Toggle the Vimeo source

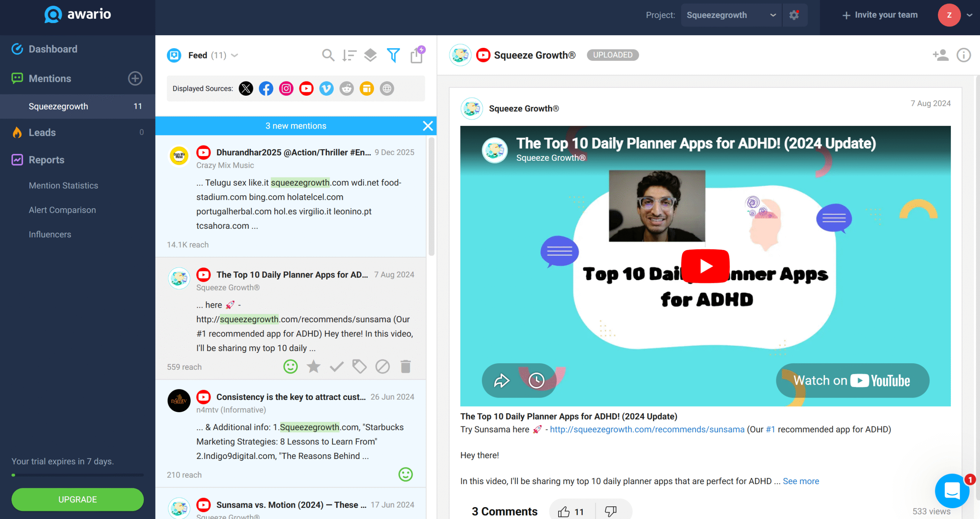click(326, 88)
